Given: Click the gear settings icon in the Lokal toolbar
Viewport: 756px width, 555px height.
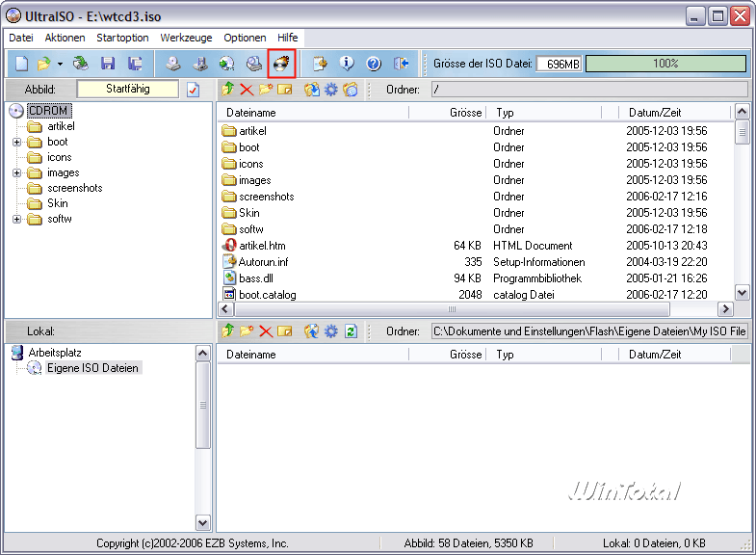Looking at the screenshot, I should (331, 331).
